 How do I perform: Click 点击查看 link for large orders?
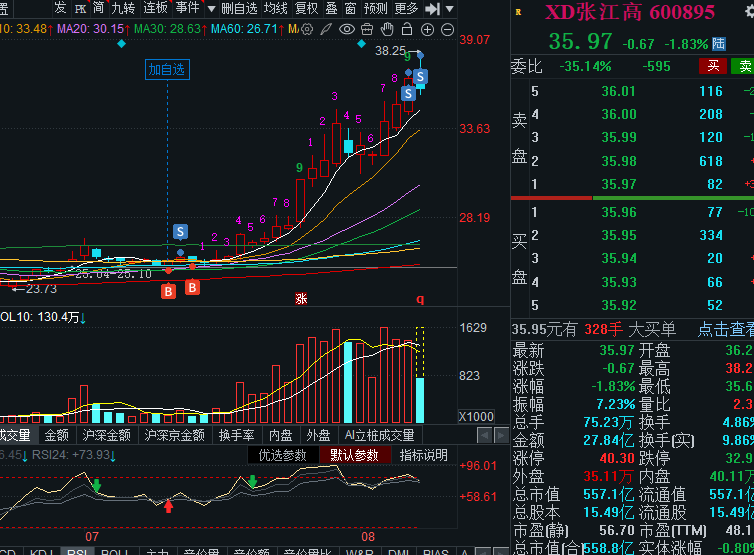click(x=726, y=329)
